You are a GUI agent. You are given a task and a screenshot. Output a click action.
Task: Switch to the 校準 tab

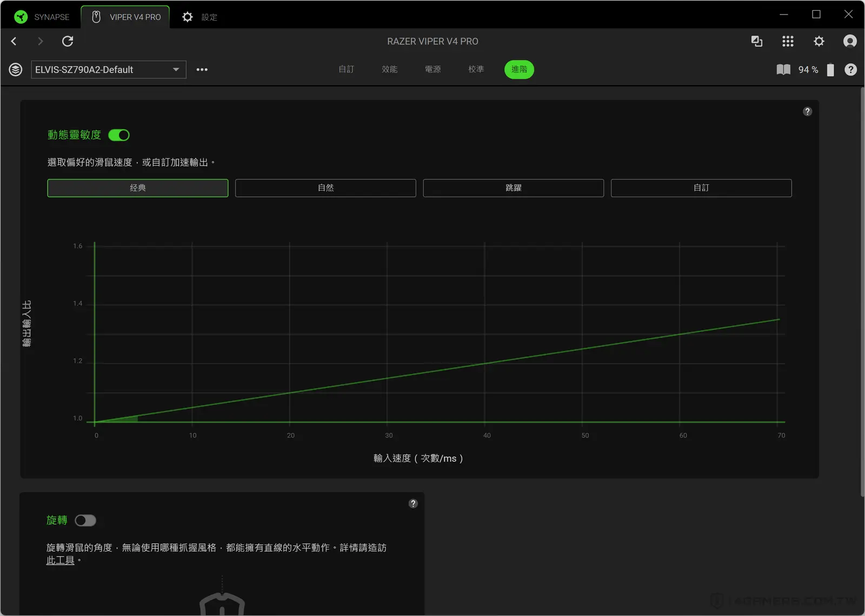pyautogui.click(x=476, y=69)
